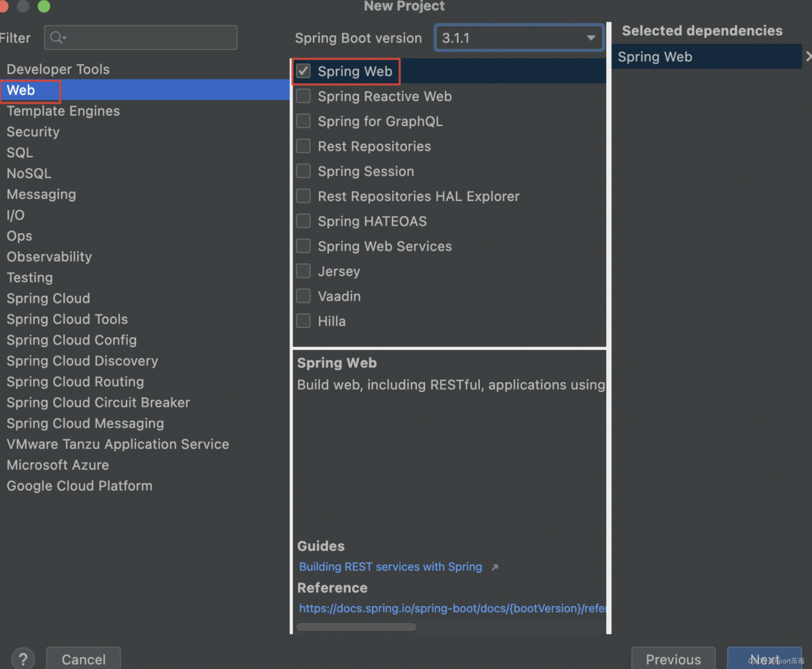Select the Template Engines category

click(63, 111)
